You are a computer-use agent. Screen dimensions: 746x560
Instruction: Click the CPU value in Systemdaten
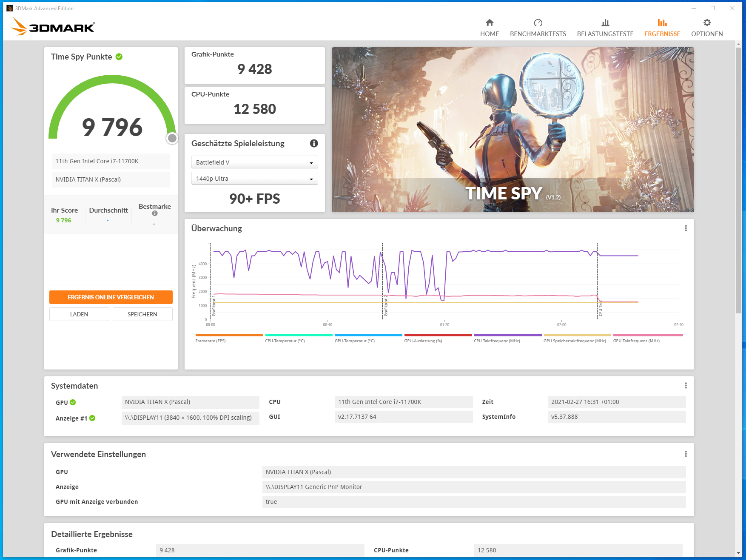click(403, 402)
